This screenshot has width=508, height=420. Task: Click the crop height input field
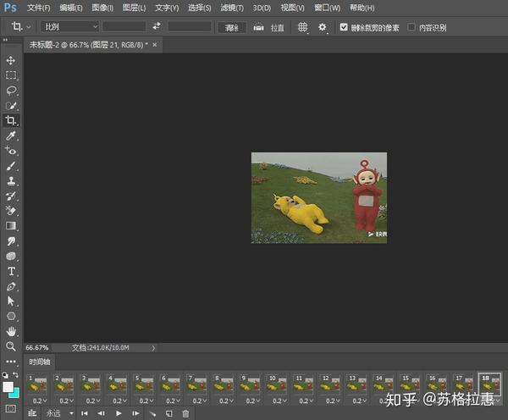point(190,26)
